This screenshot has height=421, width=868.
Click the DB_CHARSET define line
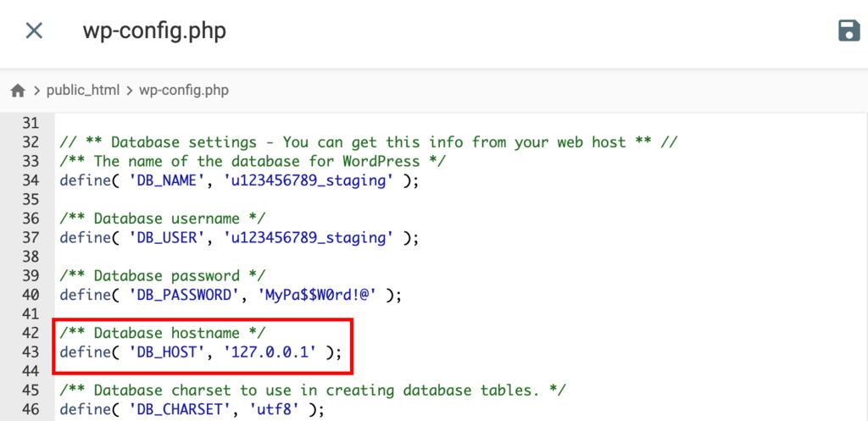[192, 409]
